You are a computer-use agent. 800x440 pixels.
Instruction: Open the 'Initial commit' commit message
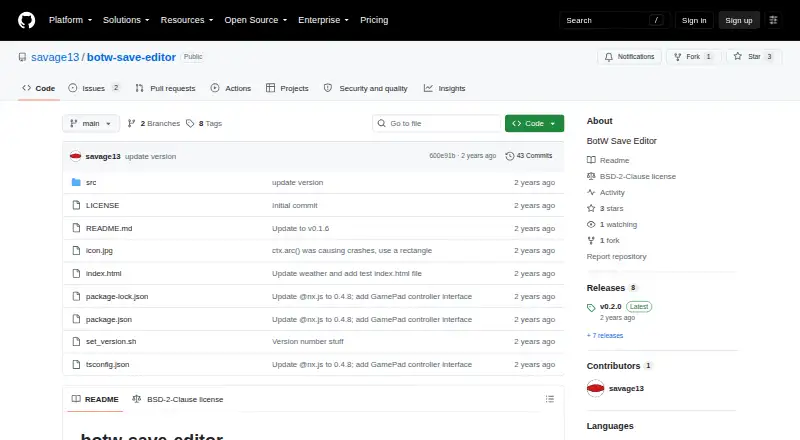pyautogui.click(x=294, y=205)
